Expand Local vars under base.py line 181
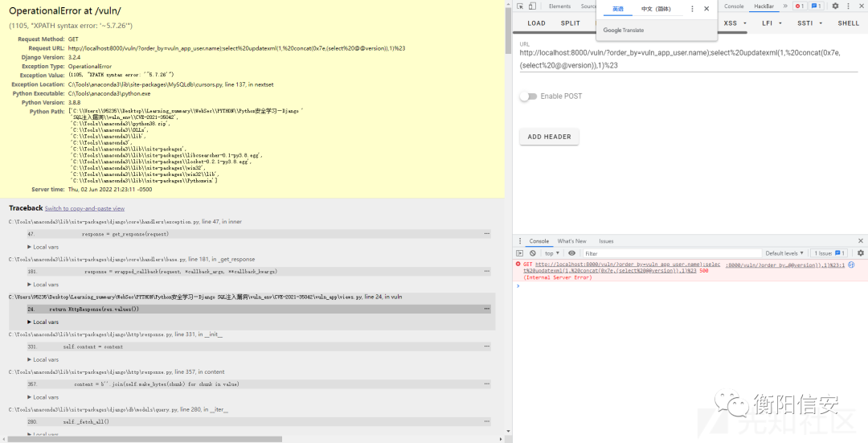Image resolution: width=868 pixels, height=443 pixels. 43,285
